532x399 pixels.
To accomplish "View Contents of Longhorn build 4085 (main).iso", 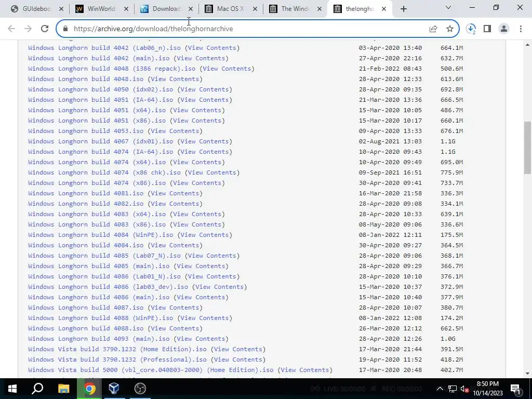I will pyautogui.click(x=201, y=266).
